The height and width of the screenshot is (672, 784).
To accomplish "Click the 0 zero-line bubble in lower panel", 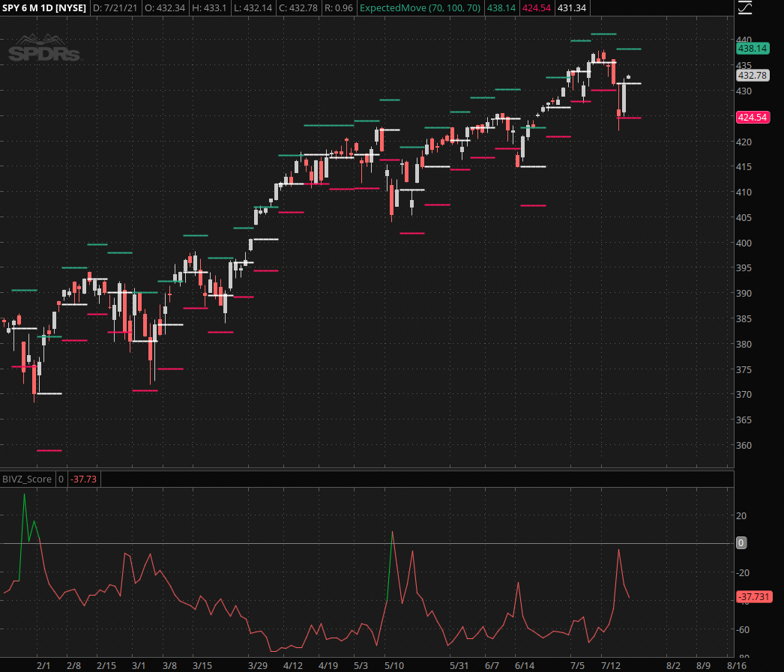I will point(741,543).
